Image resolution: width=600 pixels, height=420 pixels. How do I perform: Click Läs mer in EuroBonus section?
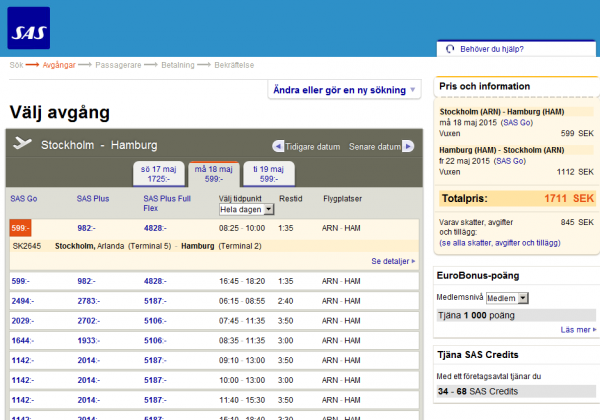click(x=575, y=329)
